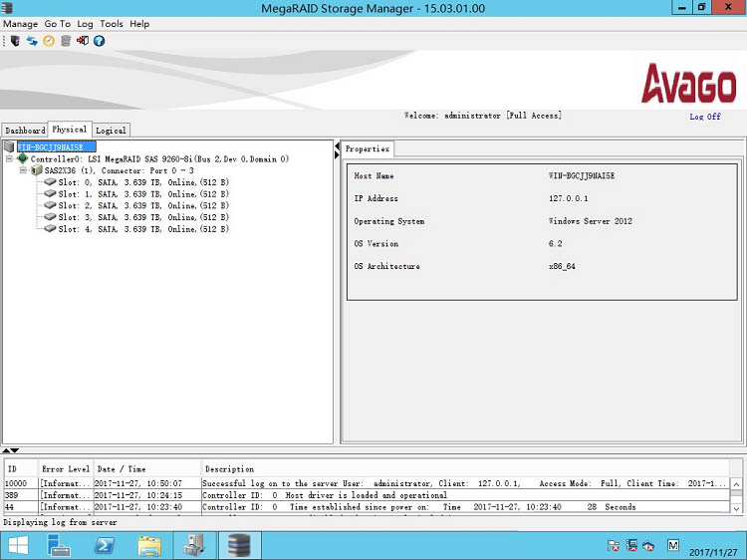The width and height of the screenshot is (747, 560).
Task: Click the drive icon for Slot 0
Action: (50, 181)
